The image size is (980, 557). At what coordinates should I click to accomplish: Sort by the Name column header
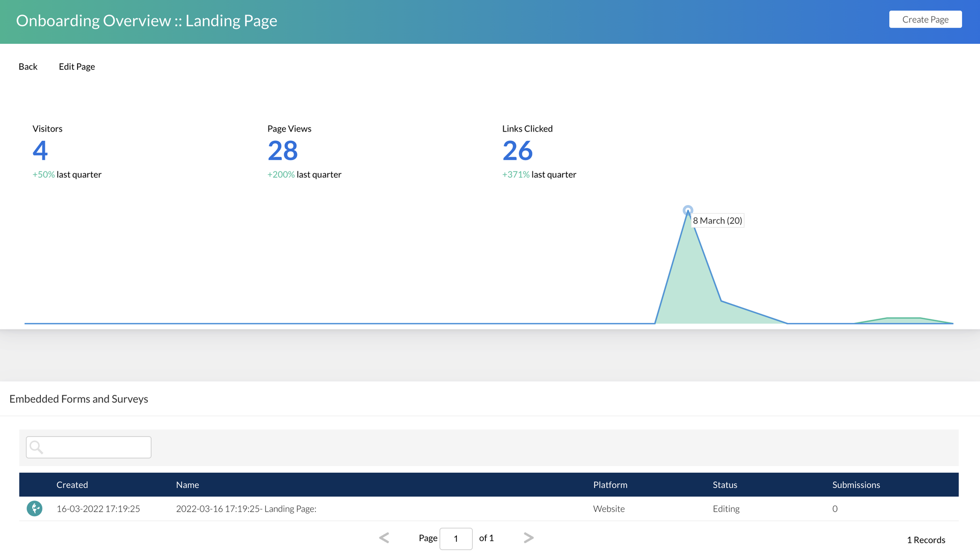[x=187, y=485]
